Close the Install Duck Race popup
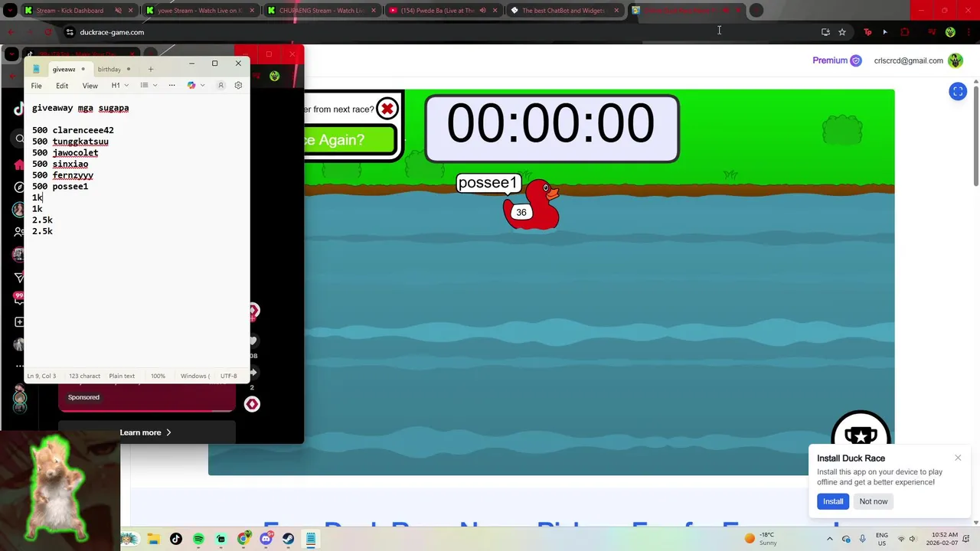 (958, 458)
